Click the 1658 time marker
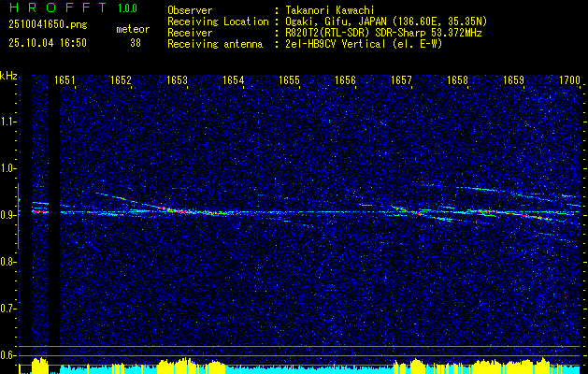588x374 pixels. [457, 80]
